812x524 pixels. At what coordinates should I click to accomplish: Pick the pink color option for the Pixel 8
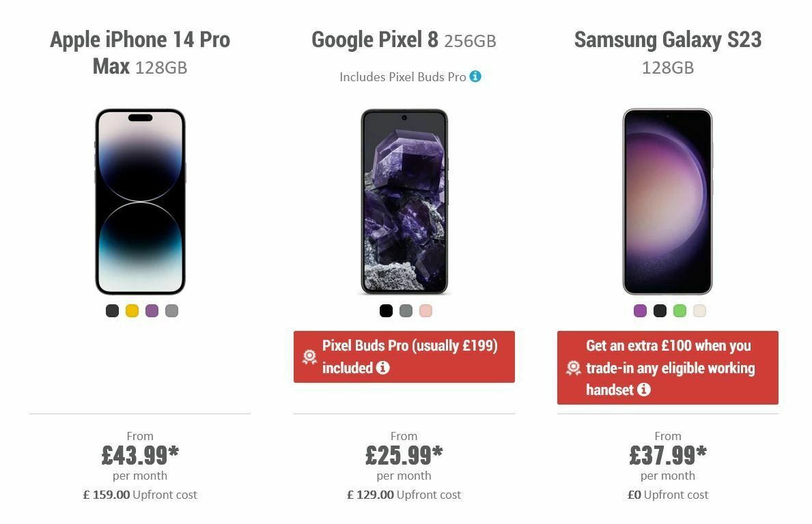425,310
